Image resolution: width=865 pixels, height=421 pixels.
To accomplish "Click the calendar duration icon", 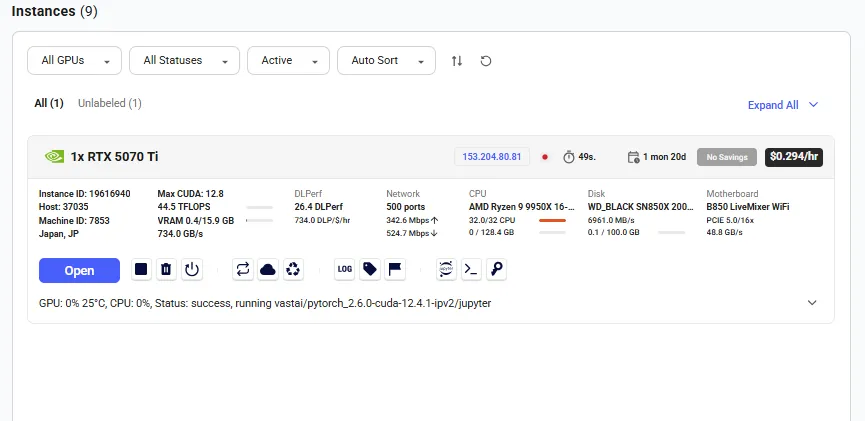I will [634, 157].
